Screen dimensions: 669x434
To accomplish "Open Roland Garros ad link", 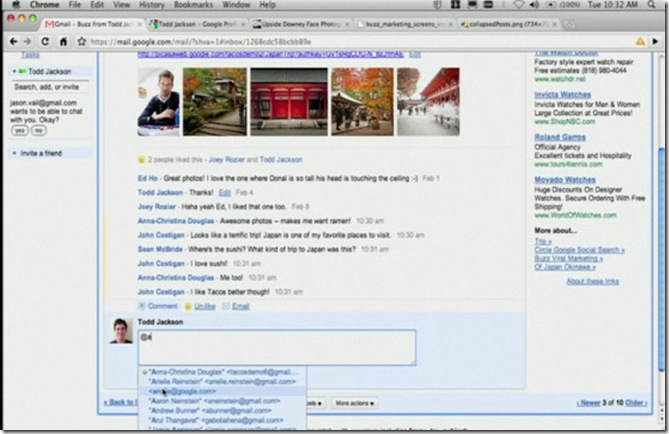I will point(560,137).
